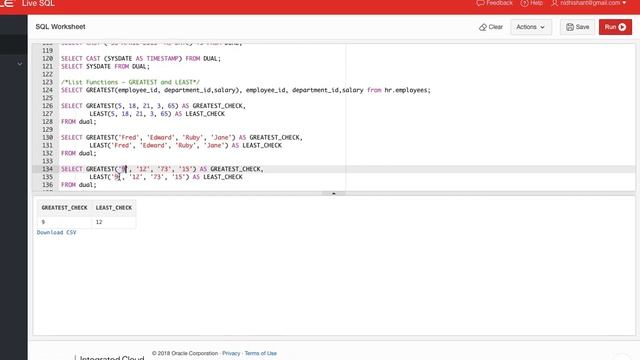
Task: Click the LEAST_CHECK column header
Action: pyautogui.click(x=114, y=208)
